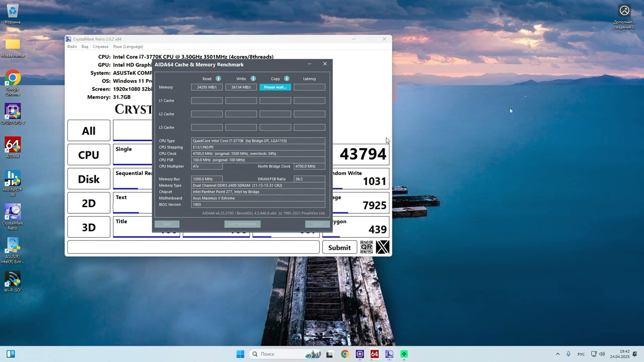Open Task View from the taskbar
The height and width of the screenshot is (362, 644).
tap(330, 354)
